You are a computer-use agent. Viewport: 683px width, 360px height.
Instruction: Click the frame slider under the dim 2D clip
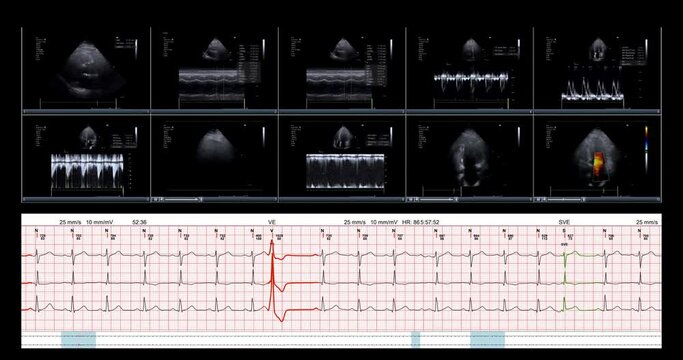pyautogui.click(x=182, y=200)
